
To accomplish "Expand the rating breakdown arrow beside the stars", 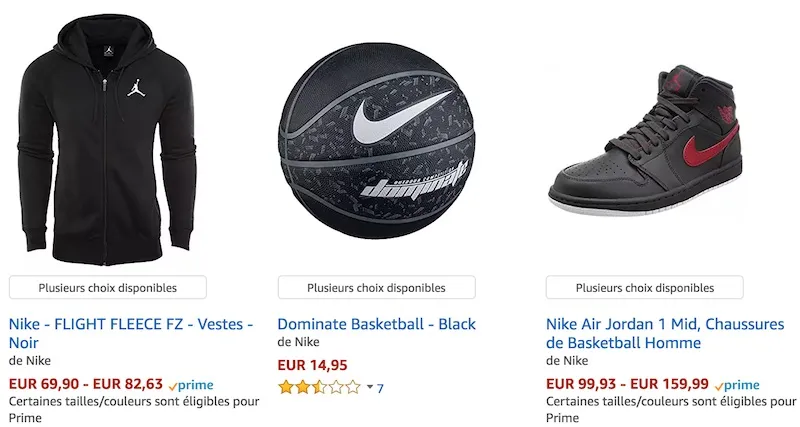I will click(369, 387).
